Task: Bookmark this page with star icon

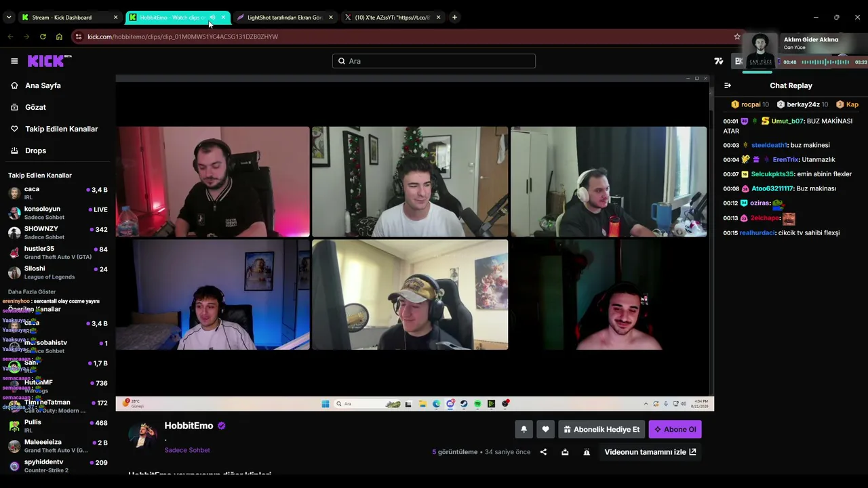Action: pyautogui.click(x=737, y=37)
